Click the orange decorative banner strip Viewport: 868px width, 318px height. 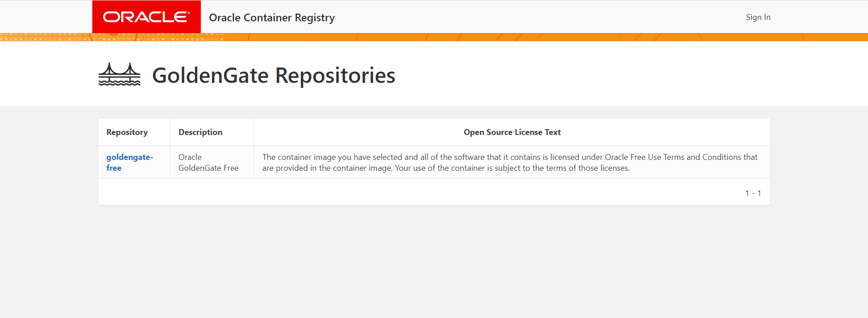tap(543, 37)
